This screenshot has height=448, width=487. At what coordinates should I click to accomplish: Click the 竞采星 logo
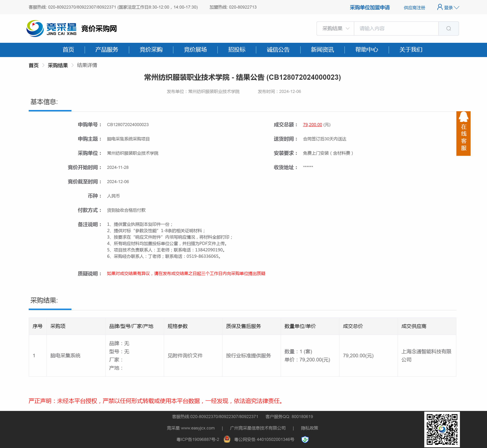[52, 29]
